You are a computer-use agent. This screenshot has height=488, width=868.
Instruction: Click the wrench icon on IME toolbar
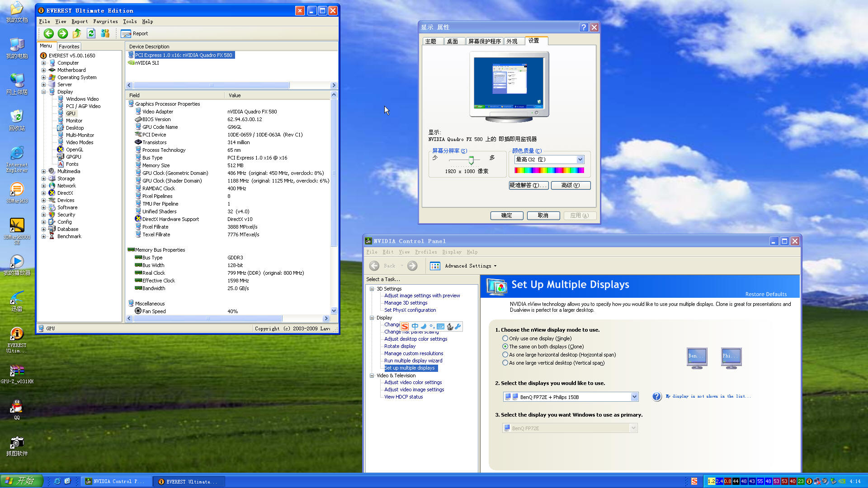pyautogui.click(x=458, y=327)
